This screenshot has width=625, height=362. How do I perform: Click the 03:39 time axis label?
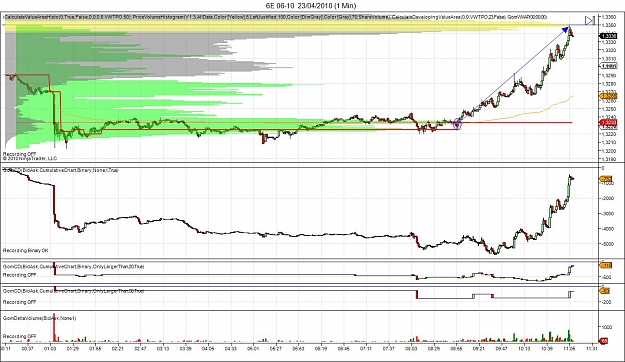click(x=185, y=348)
